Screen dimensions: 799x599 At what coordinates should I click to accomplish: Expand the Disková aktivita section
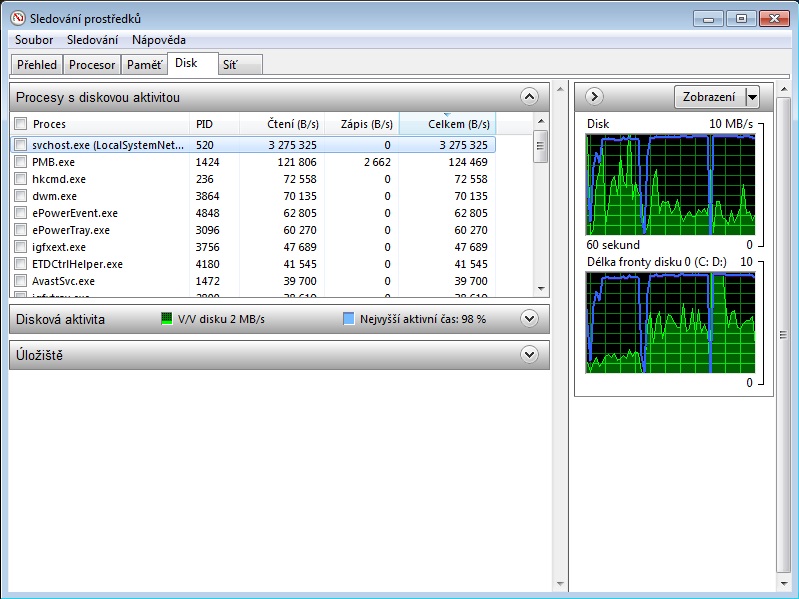tap(529, 319)
